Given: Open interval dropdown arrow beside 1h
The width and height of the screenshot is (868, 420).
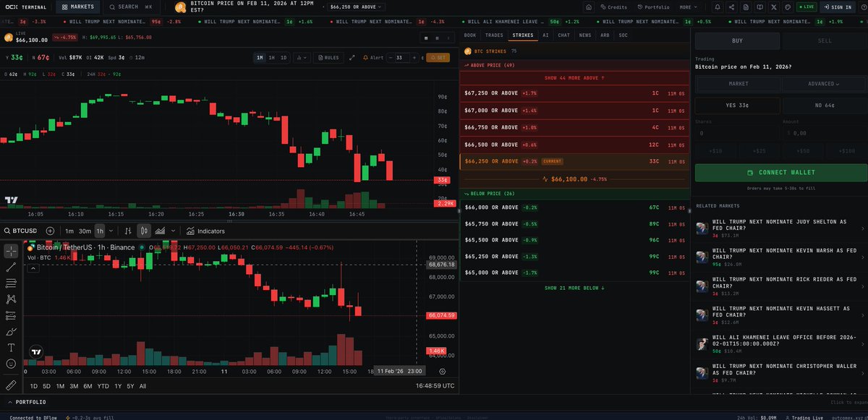Looking at the screenshot, I should [111, 231].
